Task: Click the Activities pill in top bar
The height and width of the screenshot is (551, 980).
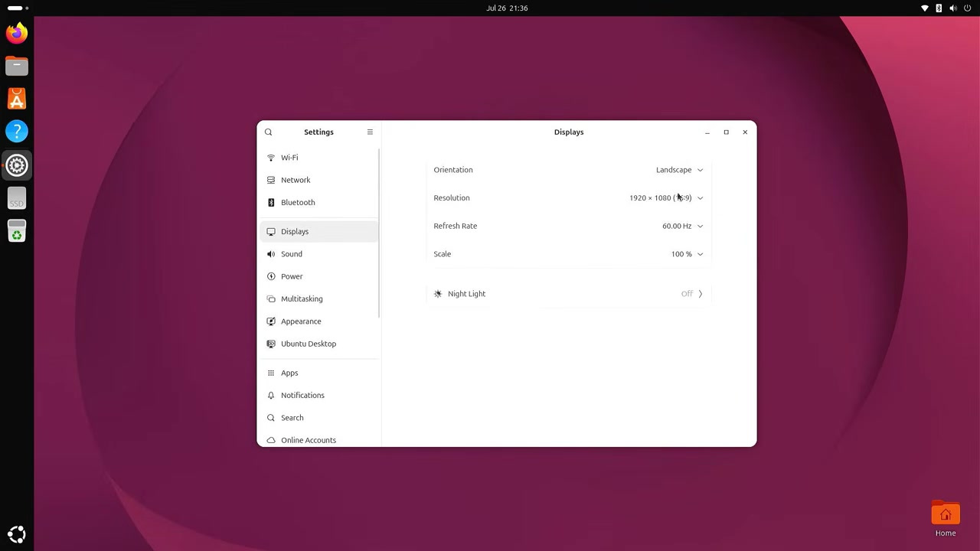Action: [x=15, y=8]
